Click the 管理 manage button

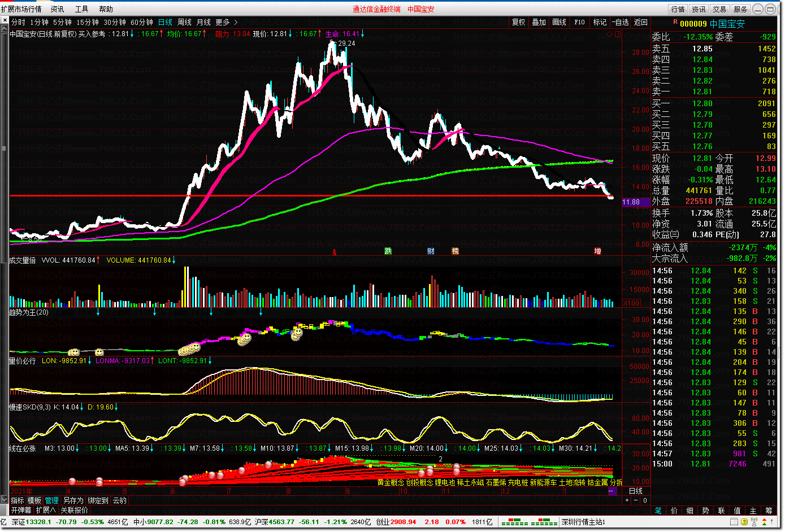(x=52, y=500)
